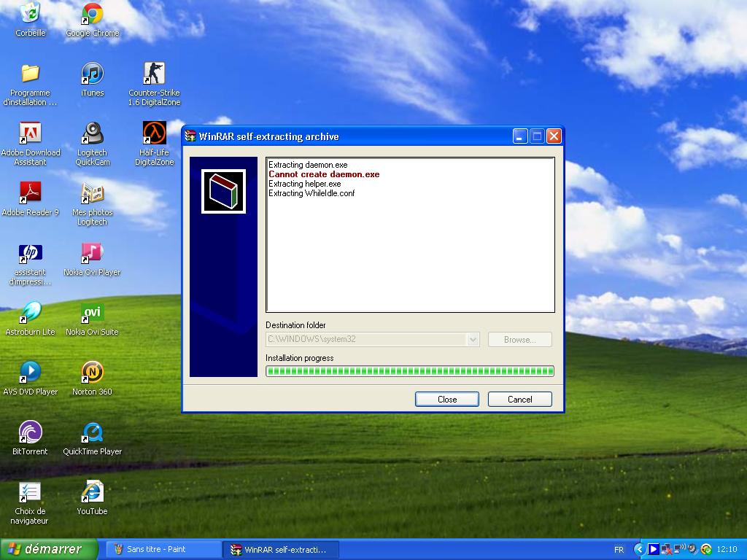This screenshot has width=747, height=560.
Task: Open the démarrer start menu
Action: 49,549
